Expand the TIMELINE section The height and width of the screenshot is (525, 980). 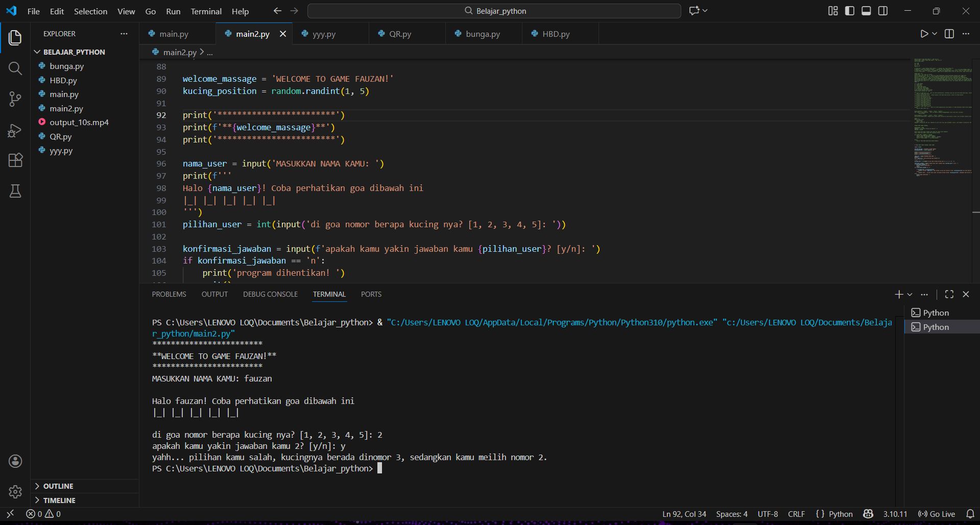pos(59,500)
